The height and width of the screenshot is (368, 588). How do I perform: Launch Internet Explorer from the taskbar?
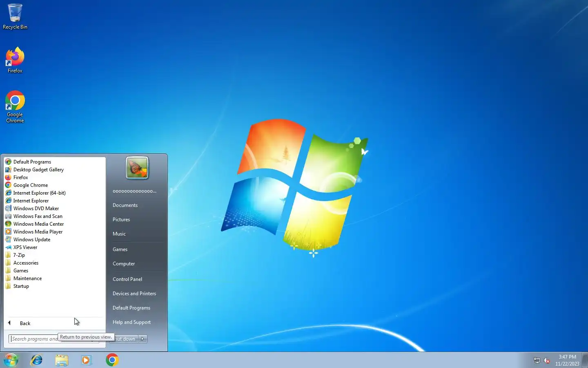point(37,360)
